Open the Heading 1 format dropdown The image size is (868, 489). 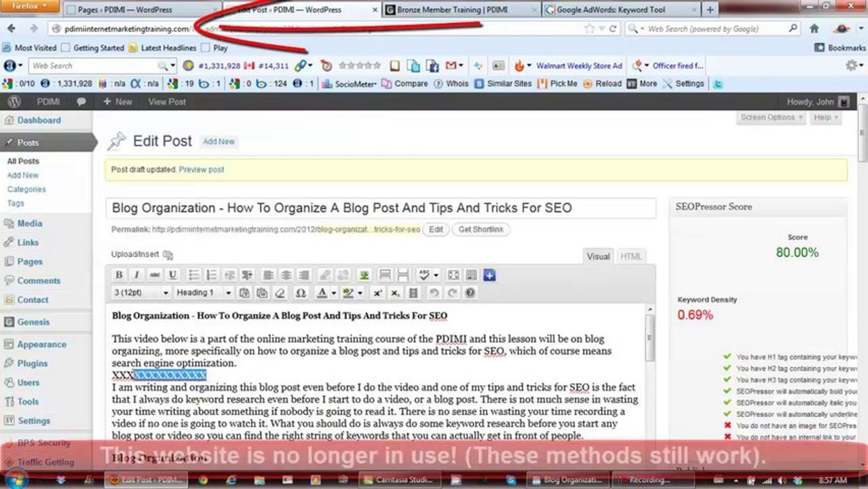pos(204,293)
